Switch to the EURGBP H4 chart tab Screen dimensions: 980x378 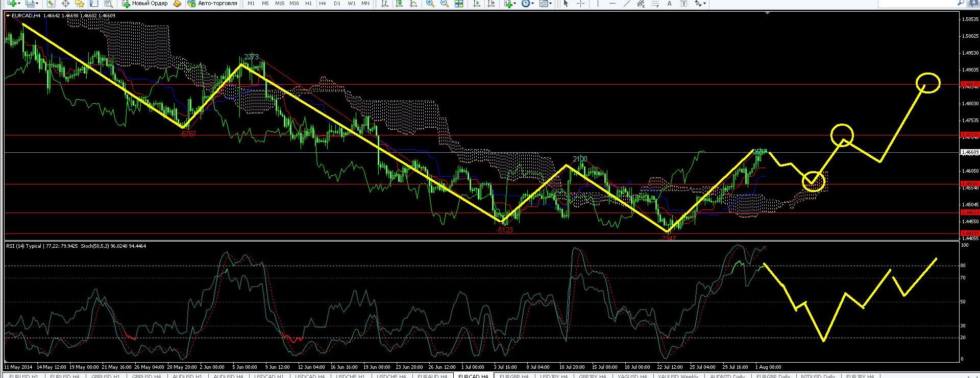513,376
